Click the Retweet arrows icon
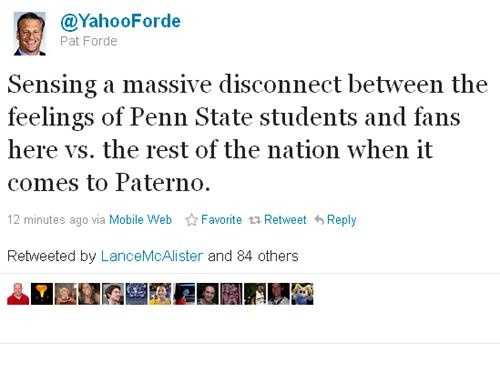Screen dimensions: 500x373 point(255,220)
